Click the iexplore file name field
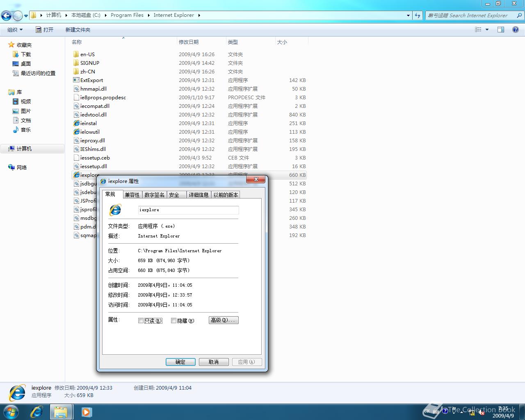 click(188, 210)
